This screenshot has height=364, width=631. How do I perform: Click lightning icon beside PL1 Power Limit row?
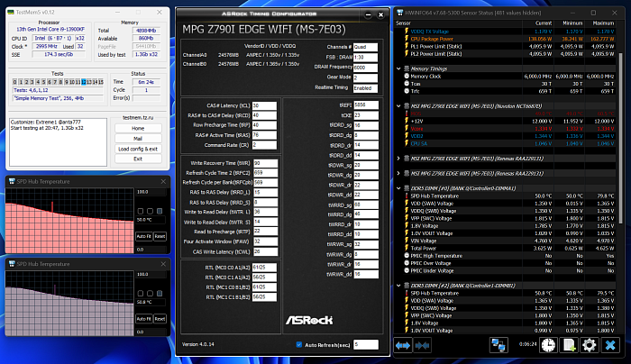(407, 46)
